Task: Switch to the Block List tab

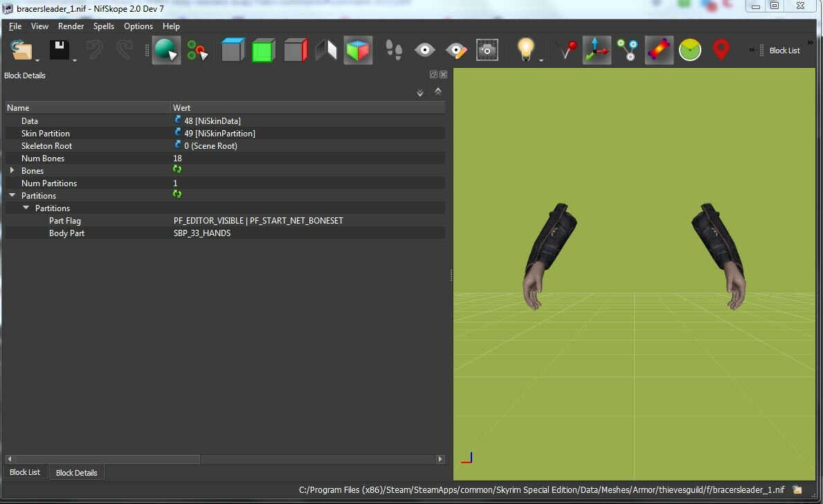Action: pyautogui.click(x=25, y=472)
